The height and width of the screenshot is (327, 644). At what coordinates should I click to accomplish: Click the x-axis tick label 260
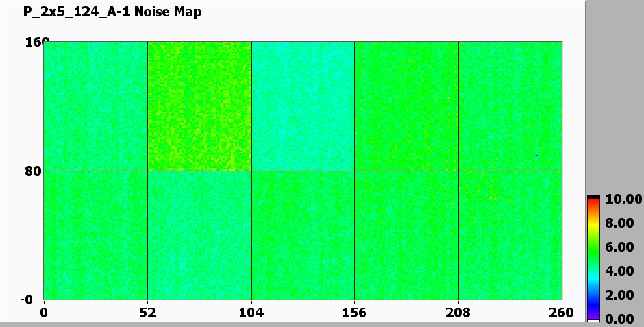(562, 313)
